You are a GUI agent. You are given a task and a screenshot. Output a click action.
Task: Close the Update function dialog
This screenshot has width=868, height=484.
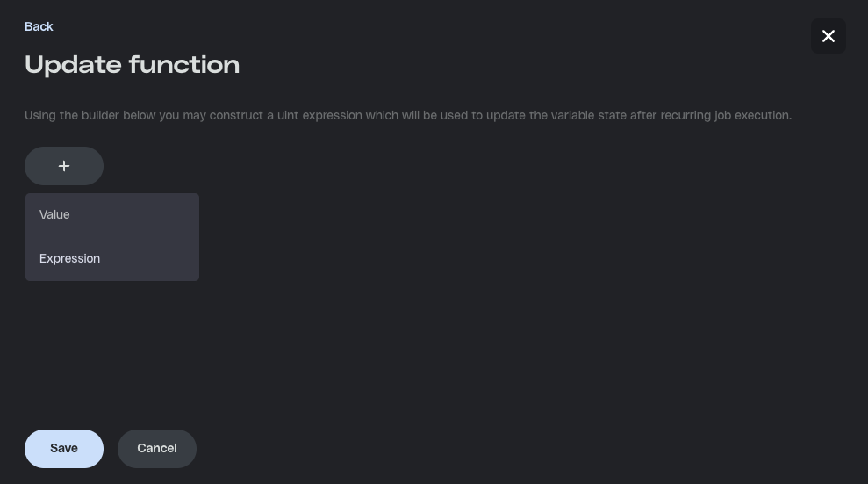tap(828, 36)
